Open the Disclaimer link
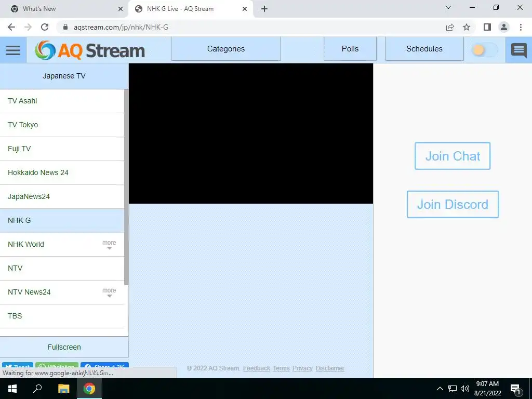532x399 pixels. pyautogui.click(x=330, y=368)
